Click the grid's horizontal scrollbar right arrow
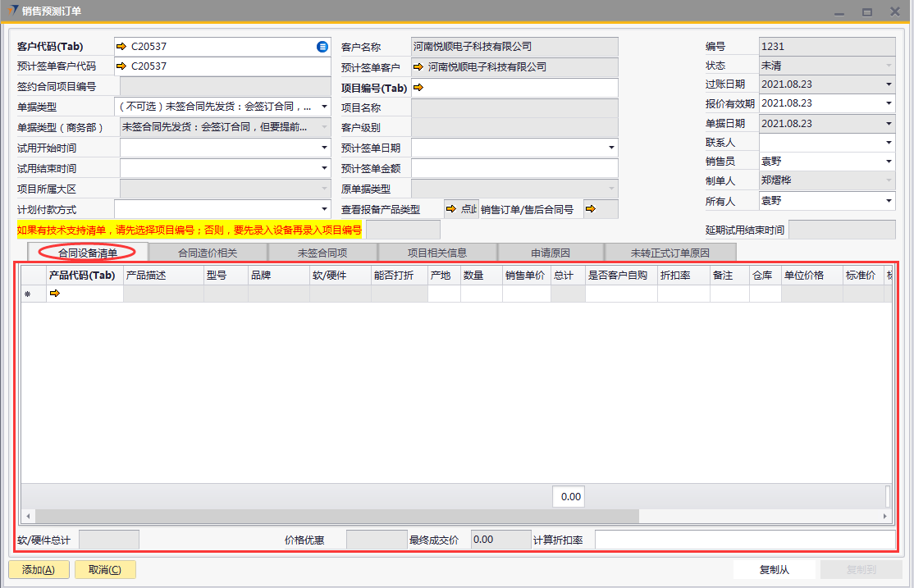The image size is (914, 588). pyautogui.click(x=885, y=517)
